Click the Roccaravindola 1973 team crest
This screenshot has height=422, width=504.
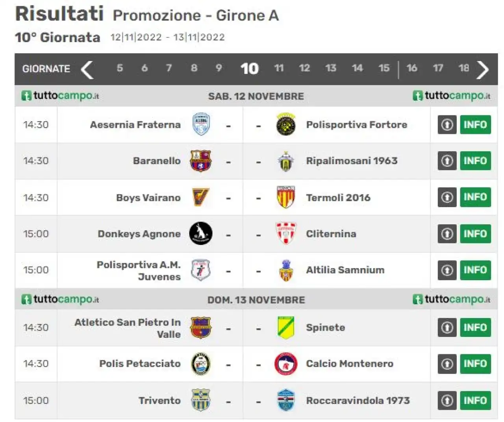coord(286,400)
